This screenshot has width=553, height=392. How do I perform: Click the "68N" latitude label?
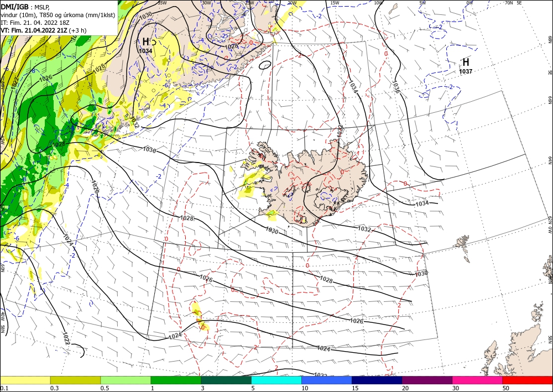coord(550,39)
